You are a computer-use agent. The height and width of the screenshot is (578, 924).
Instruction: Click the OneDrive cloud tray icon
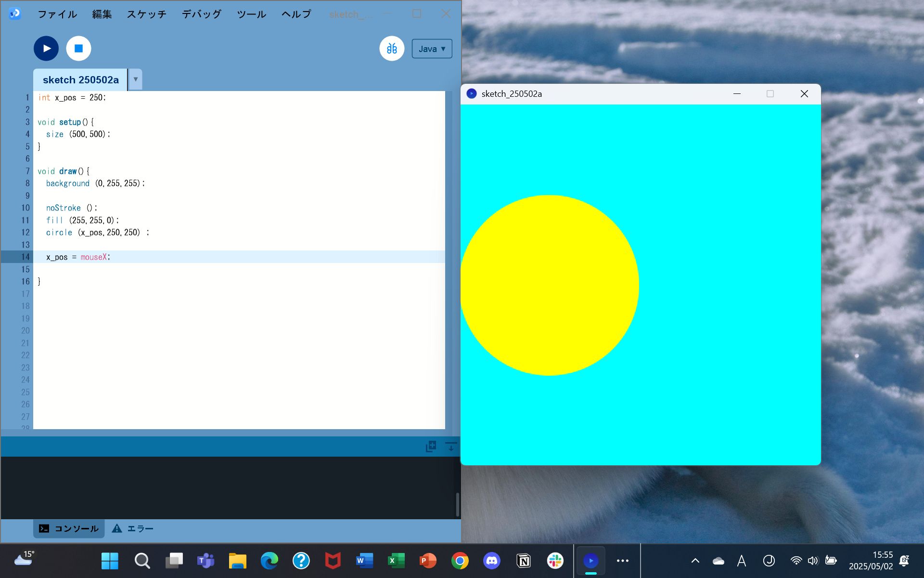[719, 561]
